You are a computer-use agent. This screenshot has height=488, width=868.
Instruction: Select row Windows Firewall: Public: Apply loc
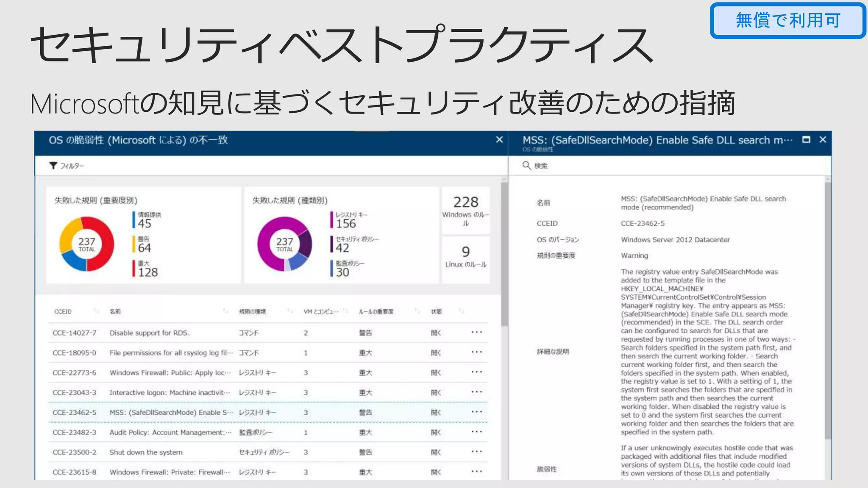[x=268, y=372]
